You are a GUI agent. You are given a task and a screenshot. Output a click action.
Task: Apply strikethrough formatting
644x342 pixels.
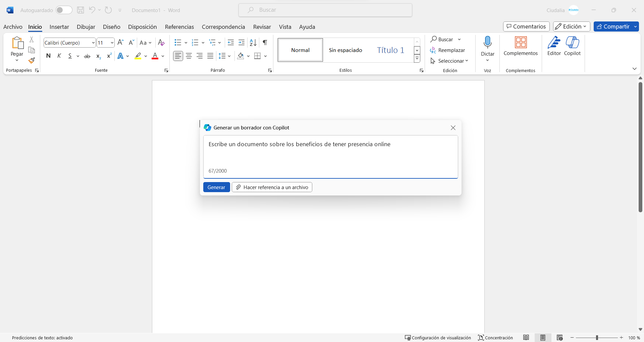(87, 56)
